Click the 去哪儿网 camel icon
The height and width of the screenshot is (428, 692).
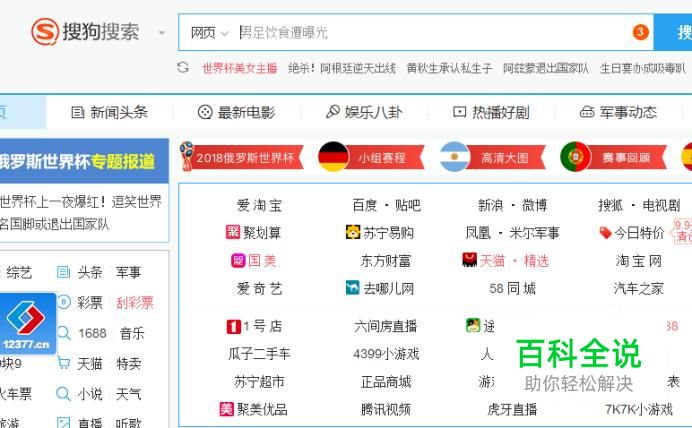click(353, 288)
